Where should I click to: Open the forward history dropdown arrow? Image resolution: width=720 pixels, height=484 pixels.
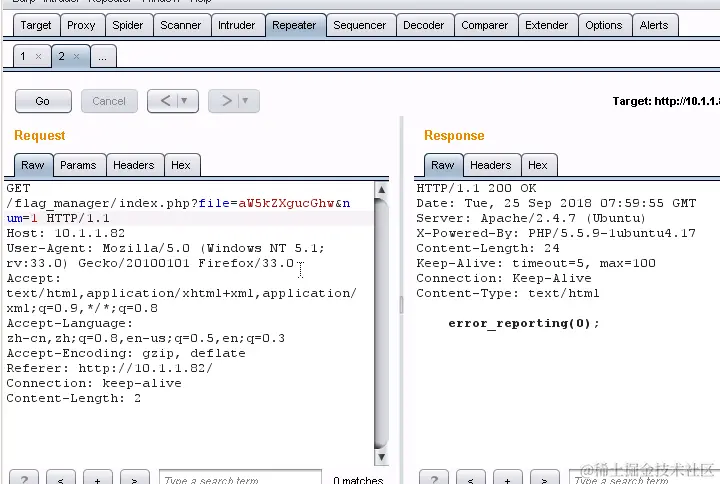click(245, 101)
